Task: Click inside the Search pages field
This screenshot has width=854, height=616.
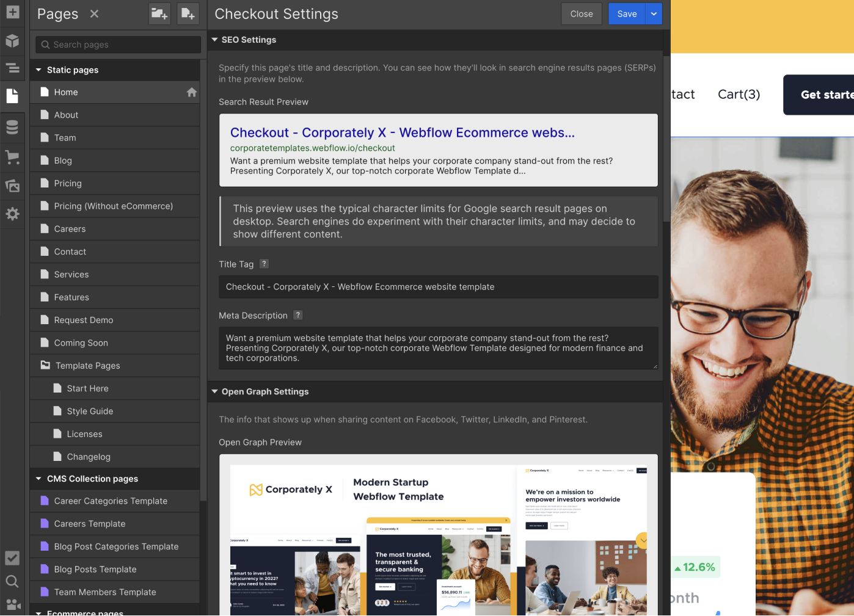Action: coord(118,45)
